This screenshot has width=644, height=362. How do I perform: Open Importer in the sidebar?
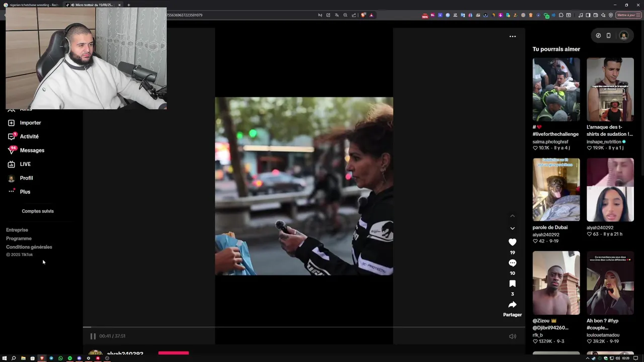(30, 123)
